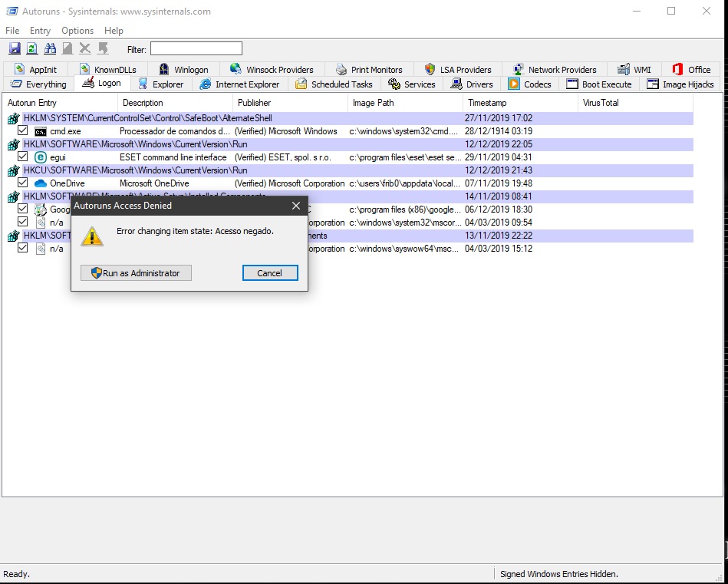Image resolution: width=728 pixels, height=584 pixels.
Task: Click the cmd.exe entry icon
Action: [41, 131]
